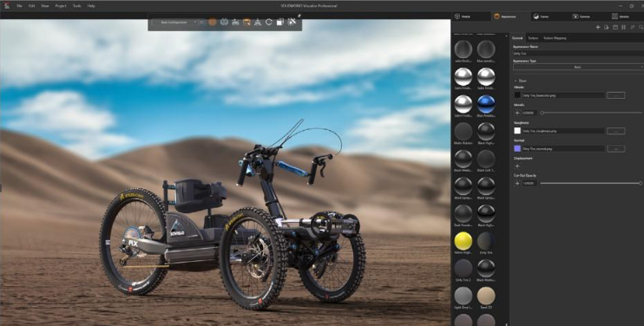Click the browse button for Albedo texture
Viewport: 644px width, 326px height.
[x=615, y=95]
